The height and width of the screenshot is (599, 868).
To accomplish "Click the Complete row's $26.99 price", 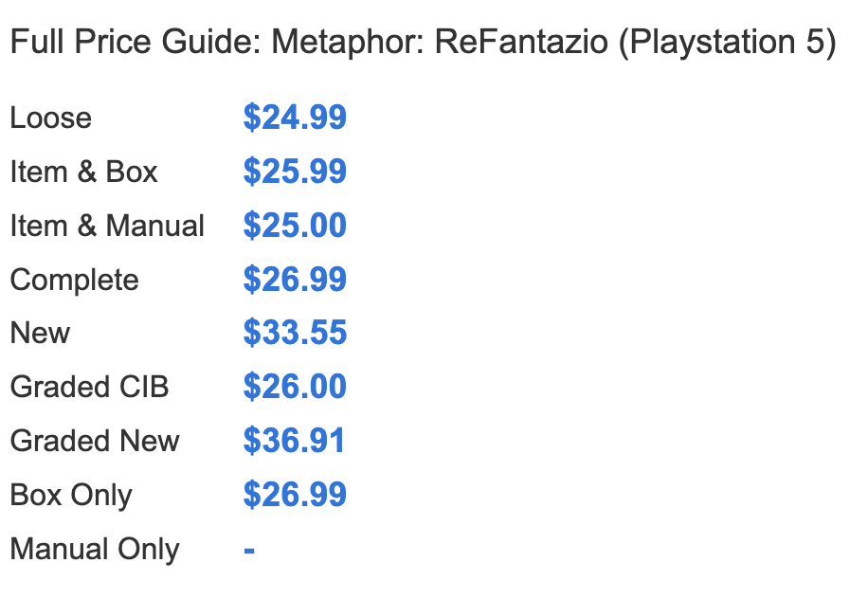I will [x=295, y=281].
